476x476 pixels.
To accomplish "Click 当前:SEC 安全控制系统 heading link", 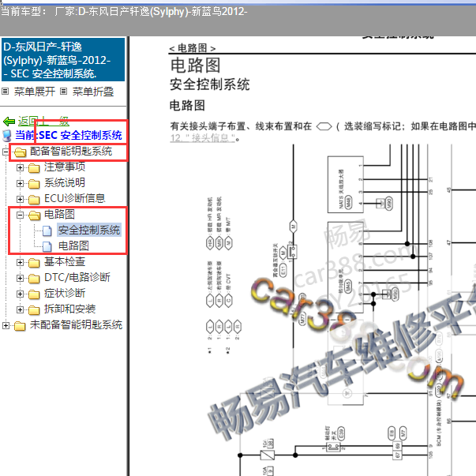I will 69,135.
